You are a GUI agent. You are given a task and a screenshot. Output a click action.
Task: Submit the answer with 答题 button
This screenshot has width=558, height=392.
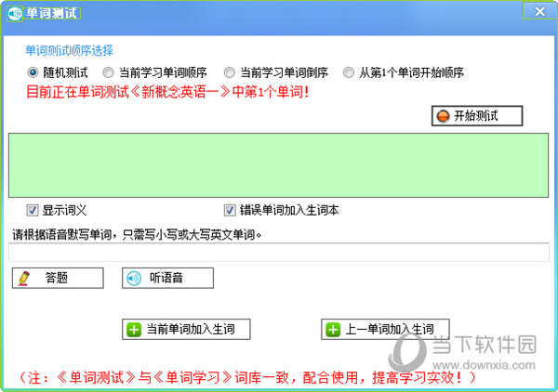point(58,278)
